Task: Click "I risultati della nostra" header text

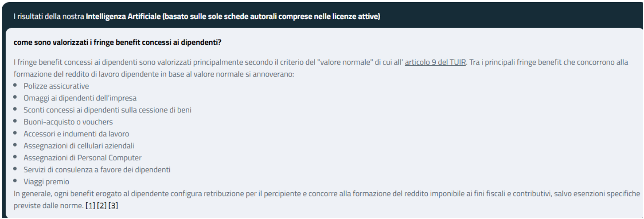Action: pos(49,17)
